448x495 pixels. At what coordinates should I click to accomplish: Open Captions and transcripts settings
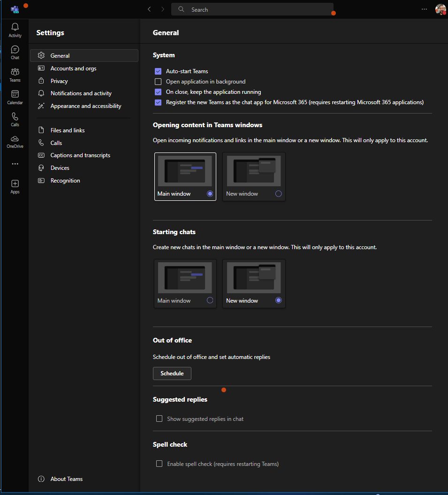point(84,155)
